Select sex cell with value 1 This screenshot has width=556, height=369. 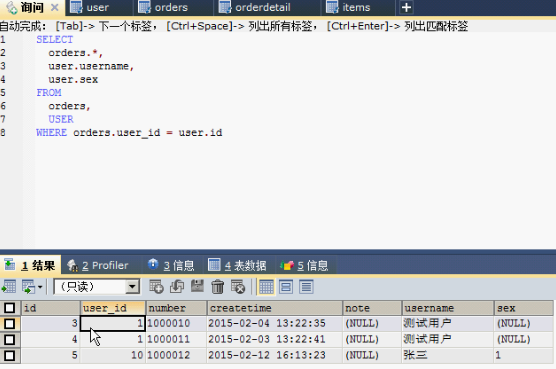pyautogui.click(x=523, y=355)
